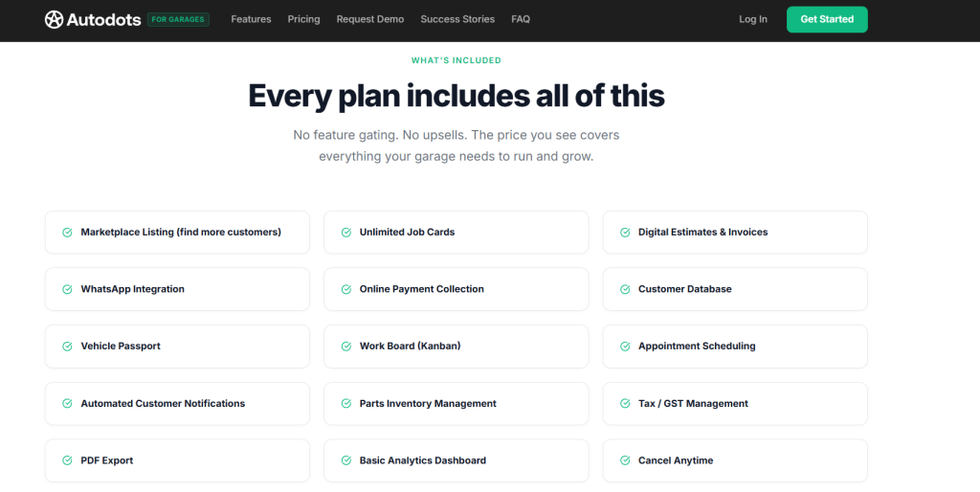
Task: Select the Appointment Scheduling text
Action: pyautogui.click(x=697, y=346)
